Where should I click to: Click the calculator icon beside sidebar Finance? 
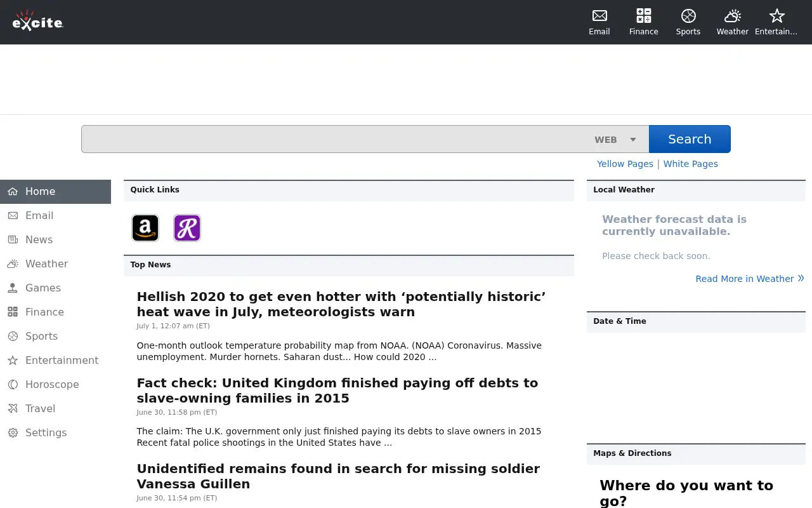pos(13,312)
